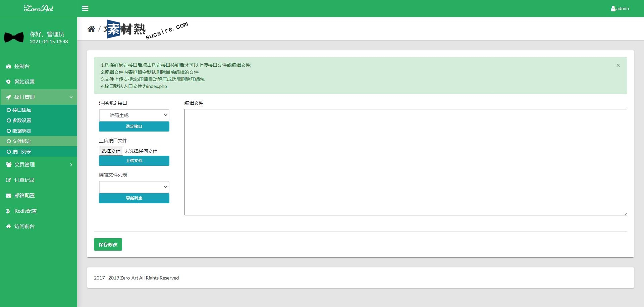The image size is (644, 307).
Task: Go to 参数设置 submenu
Action: [x=39, y=120]
